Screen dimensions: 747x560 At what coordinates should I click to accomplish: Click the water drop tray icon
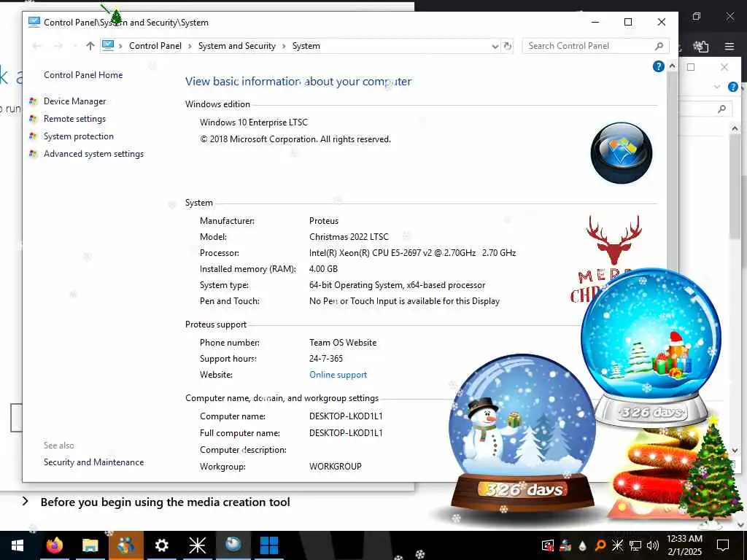(582, 545)
